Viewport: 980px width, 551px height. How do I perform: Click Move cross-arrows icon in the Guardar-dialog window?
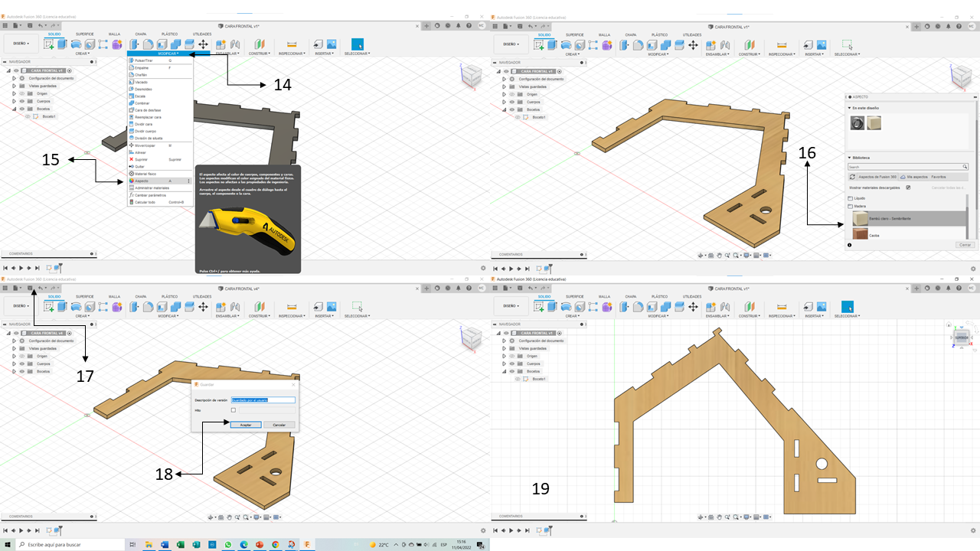(203, 307)
